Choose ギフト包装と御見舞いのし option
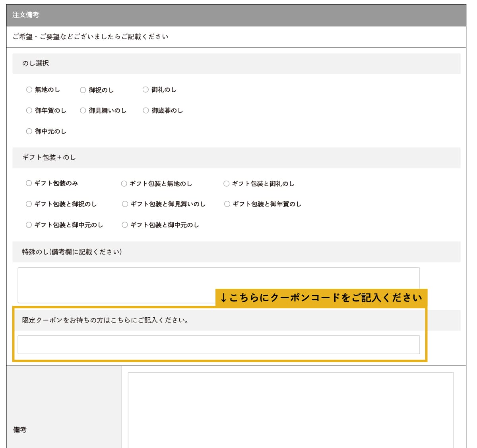 click(125, 204)
